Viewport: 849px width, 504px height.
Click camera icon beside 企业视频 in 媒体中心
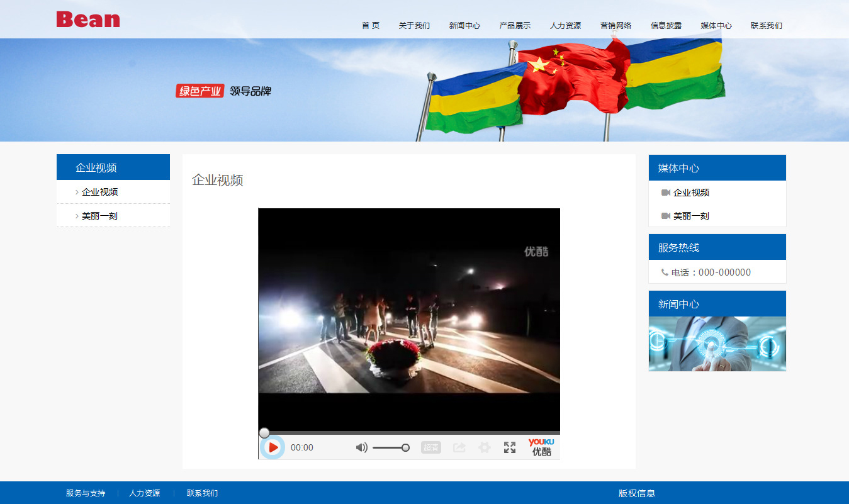665,193
